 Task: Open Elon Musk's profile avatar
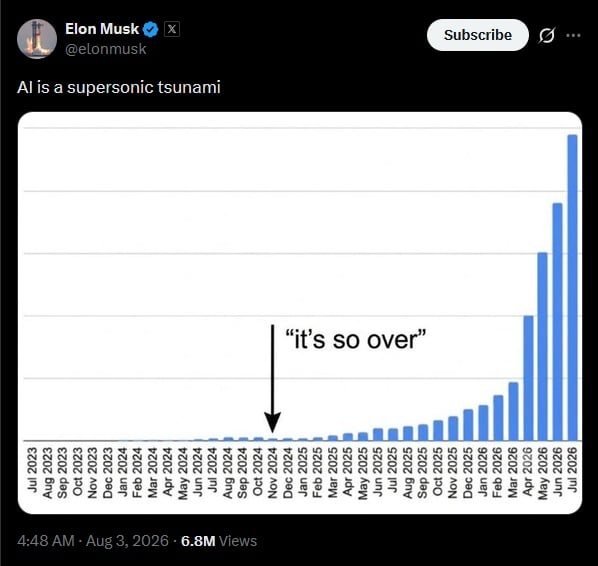click(x=37, y=39)
